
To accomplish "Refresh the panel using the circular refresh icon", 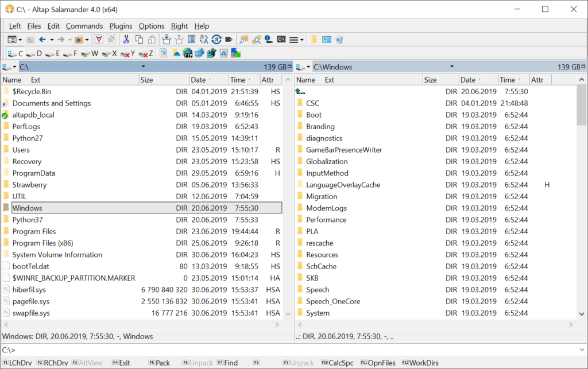I will pos(216,39).
